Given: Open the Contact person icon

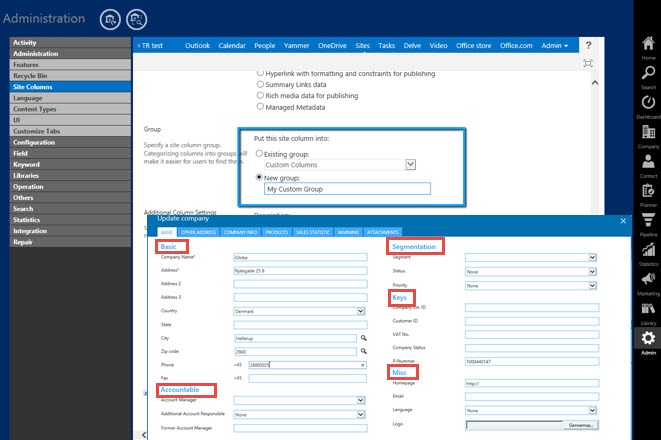Looking at the screenshot, I should pyautogui.click(x=648, y=161).
